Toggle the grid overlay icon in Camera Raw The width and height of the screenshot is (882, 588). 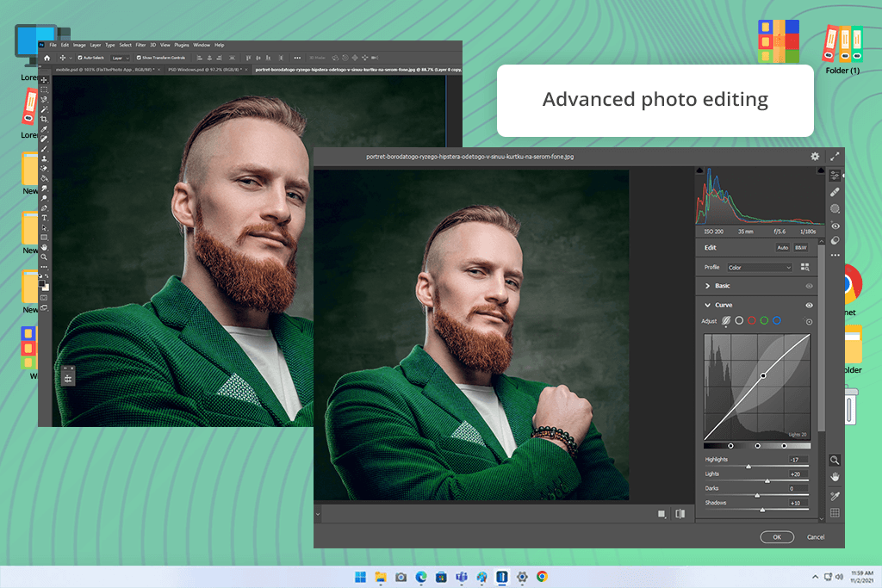(x=835, y=513)
